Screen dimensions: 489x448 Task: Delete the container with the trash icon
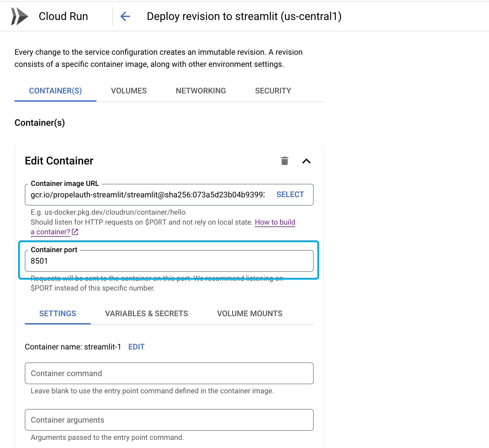(x=285, y=161)
